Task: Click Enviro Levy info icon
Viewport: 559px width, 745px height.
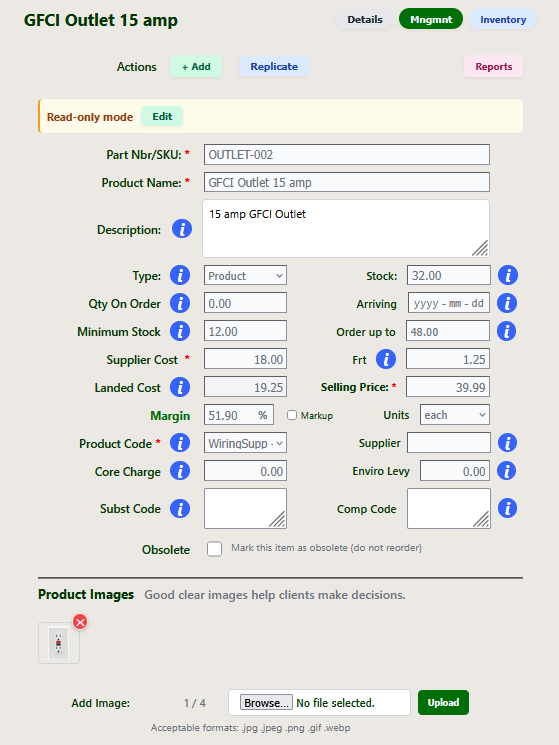Action: point(507,471)
